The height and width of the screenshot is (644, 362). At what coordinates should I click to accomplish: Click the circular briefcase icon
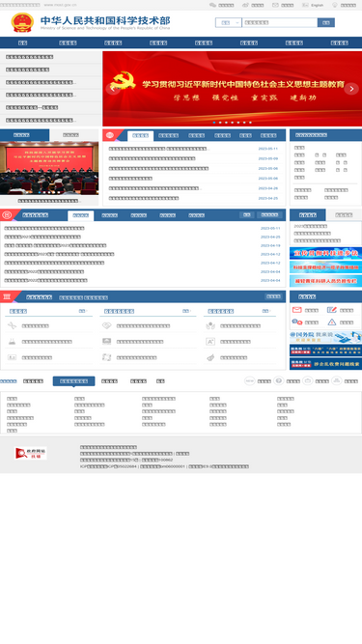click(308, 380)
